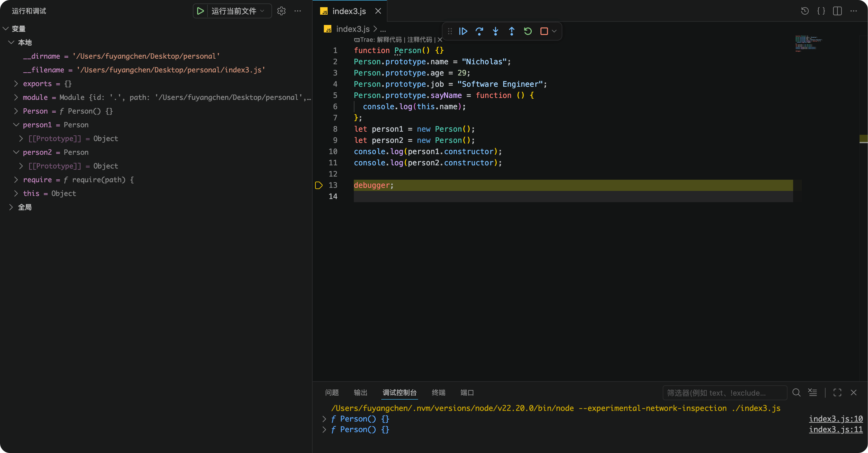Click the highlighted marker on the overview ruler

point(863,139)
